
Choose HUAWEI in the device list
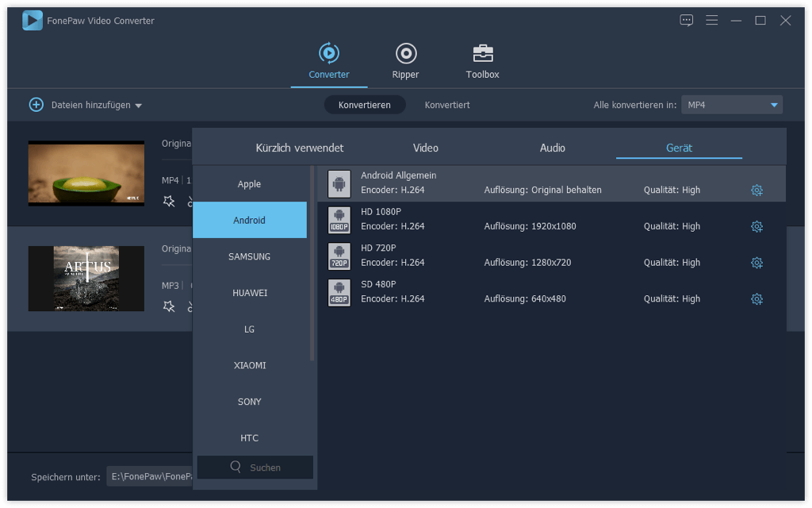point(250,293)
